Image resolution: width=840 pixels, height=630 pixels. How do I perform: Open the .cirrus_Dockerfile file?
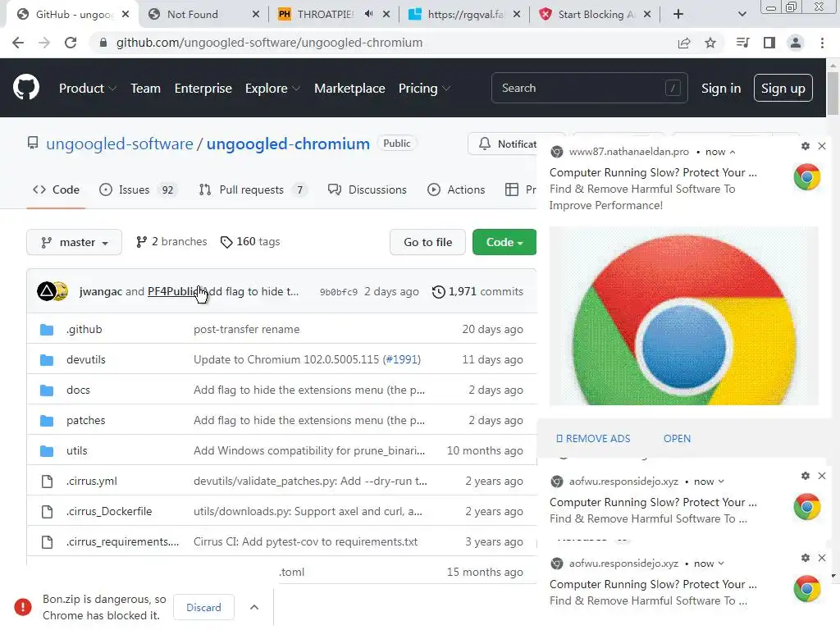click(109, 512)
